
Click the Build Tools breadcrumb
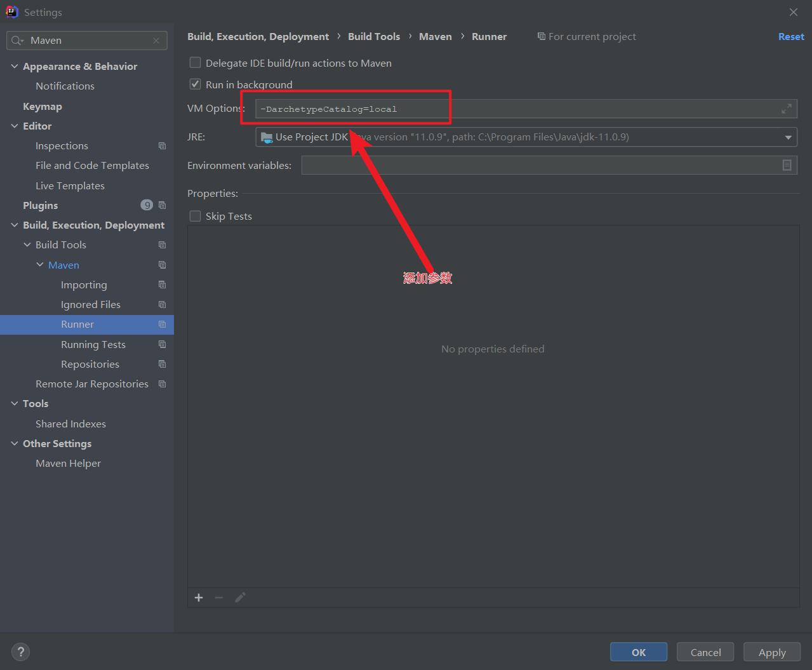[374, 37]
